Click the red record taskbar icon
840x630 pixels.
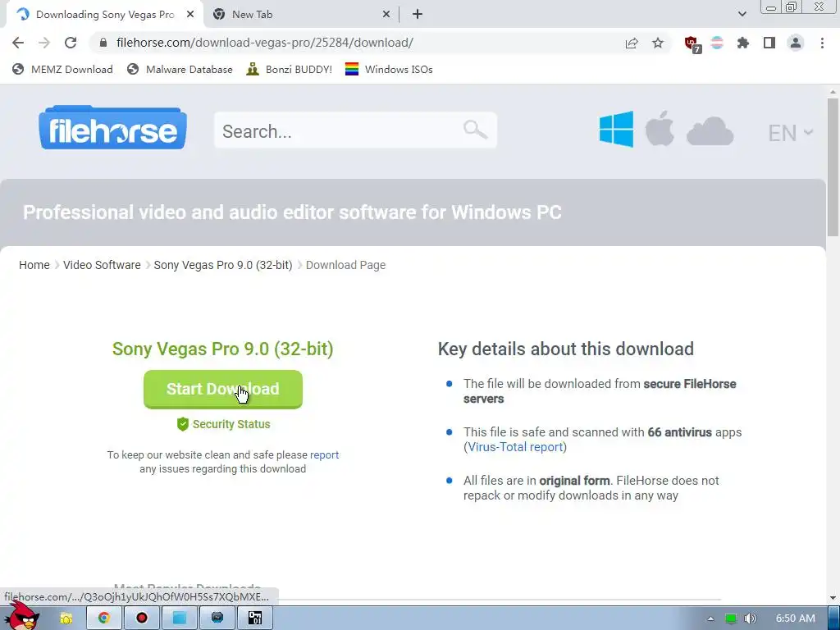[x=142, y=619]
